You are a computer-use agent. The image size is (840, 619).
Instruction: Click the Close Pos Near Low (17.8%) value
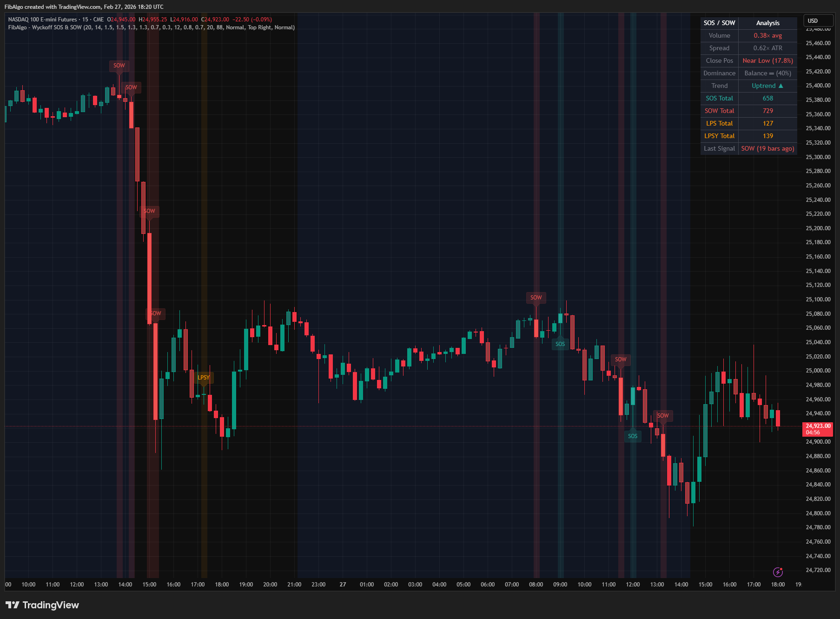click(x=767, y=60)
